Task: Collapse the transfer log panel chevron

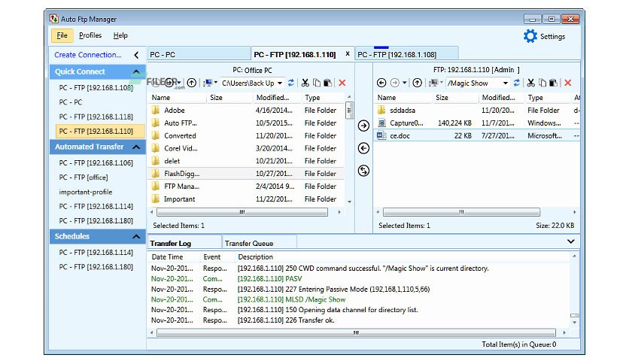Action: pos(571,241)
